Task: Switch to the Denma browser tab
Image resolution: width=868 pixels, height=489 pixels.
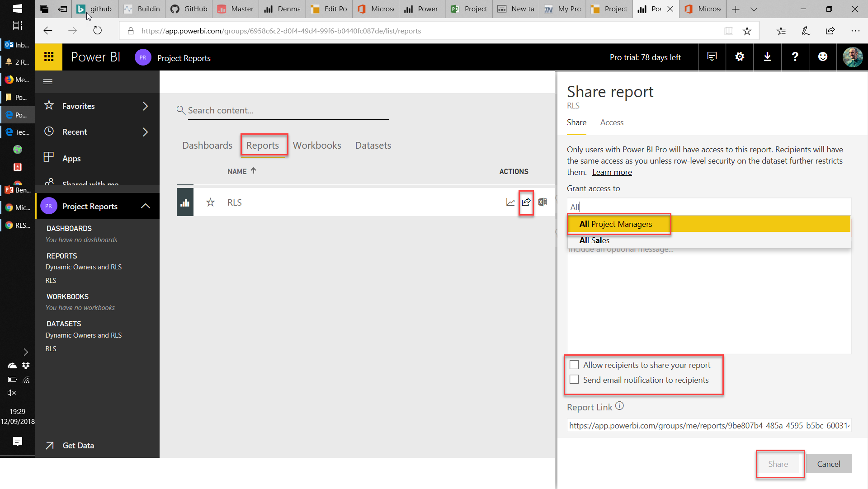Action: click(x=283, y=9)
